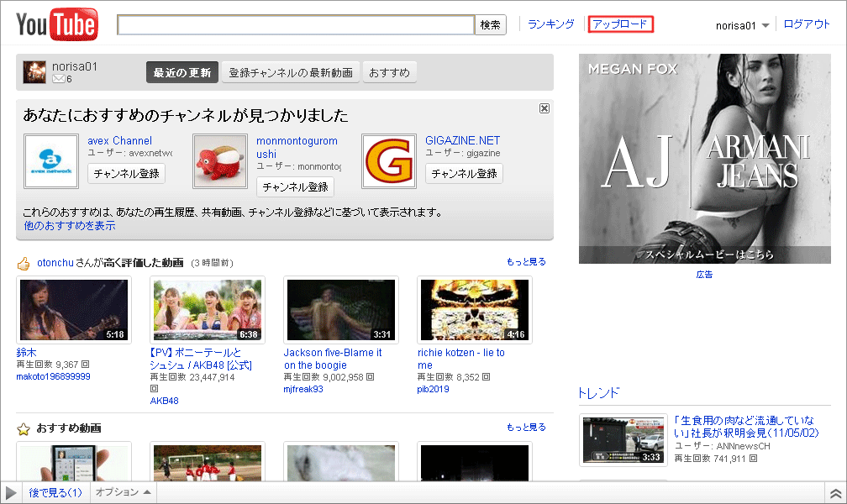Open the アップロード upload link
Viewport: 847px width, 504px height.
pyautogui.click(x=620, y=24)
